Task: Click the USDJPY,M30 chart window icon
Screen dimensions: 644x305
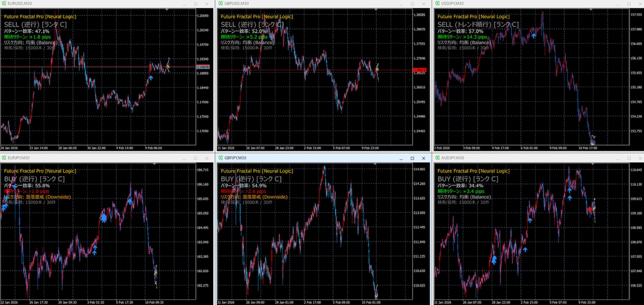Action: 438,4
